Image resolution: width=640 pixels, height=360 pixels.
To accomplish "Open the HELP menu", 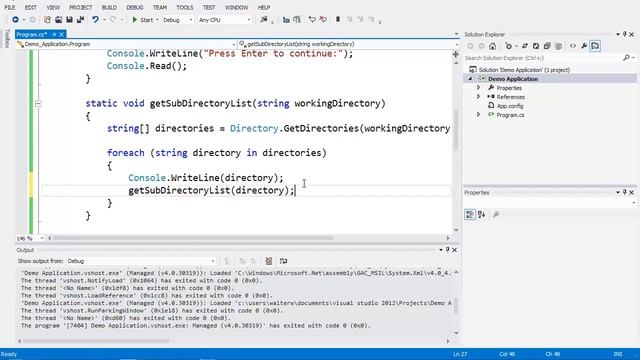I will pos(264,7).
